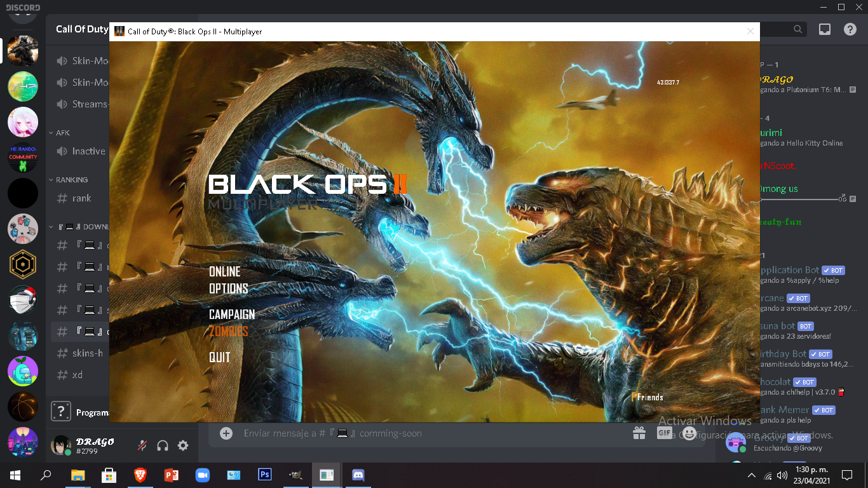868x488 pixels.
Task: Click the plus attach button in message bar
Action: click(x=226, y=433)
